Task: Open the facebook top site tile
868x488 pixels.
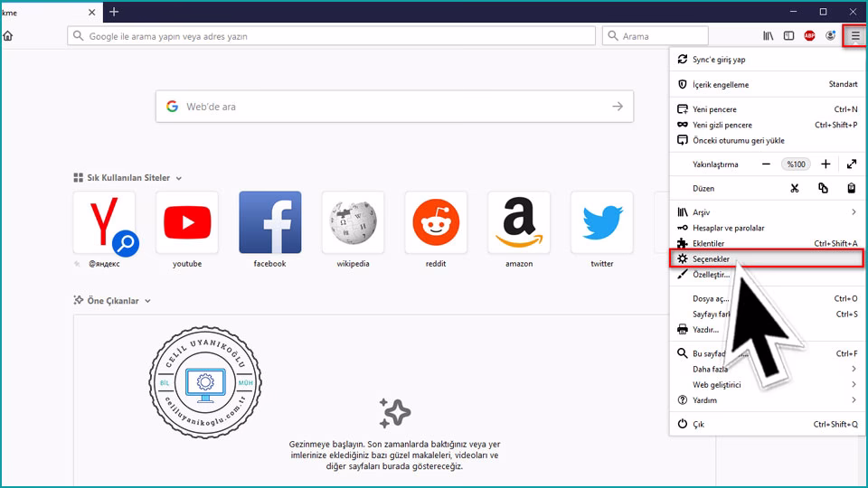Action: 270,222
